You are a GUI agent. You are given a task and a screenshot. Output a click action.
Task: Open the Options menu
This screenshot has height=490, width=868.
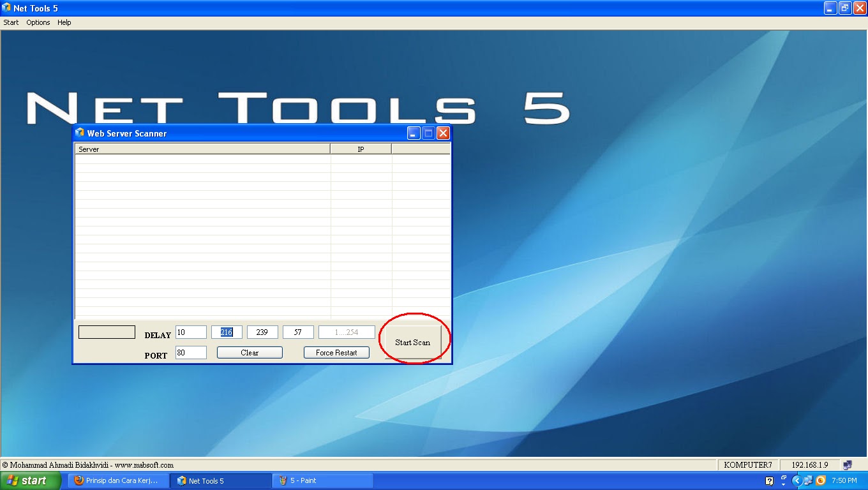coord(38,22)
